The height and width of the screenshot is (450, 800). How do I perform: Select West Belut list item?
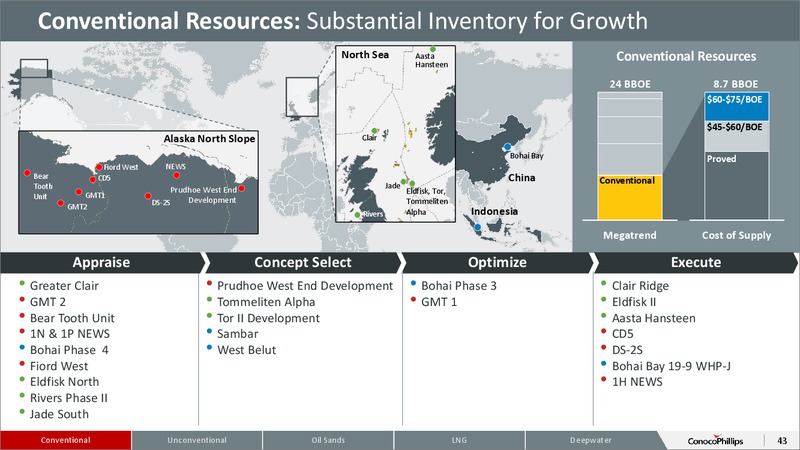point(246,350)
